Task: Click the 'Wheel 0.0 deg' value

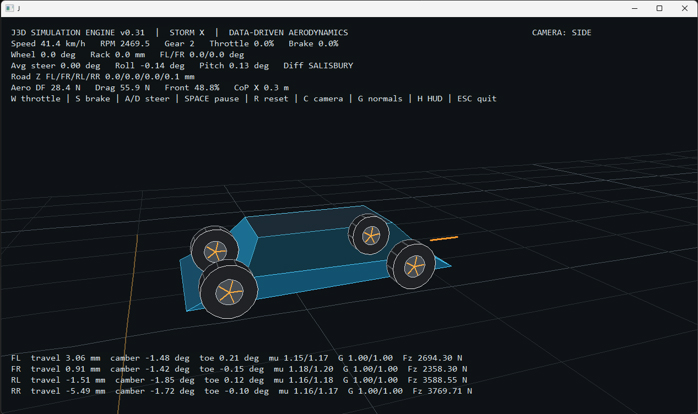Action: [x=43, y=55]
